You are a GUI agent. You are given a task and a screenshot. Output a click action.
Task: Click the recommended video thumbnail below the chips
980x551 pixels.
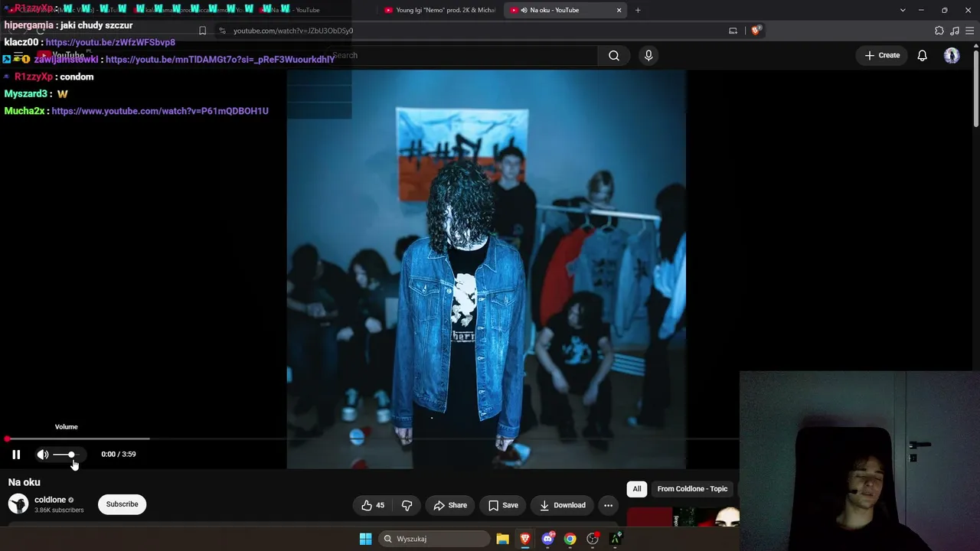coord(683,517)
